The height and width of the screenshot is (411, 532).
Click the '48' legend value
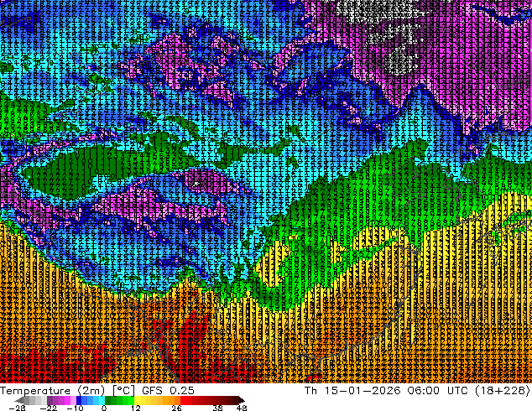tap(242, 408)
